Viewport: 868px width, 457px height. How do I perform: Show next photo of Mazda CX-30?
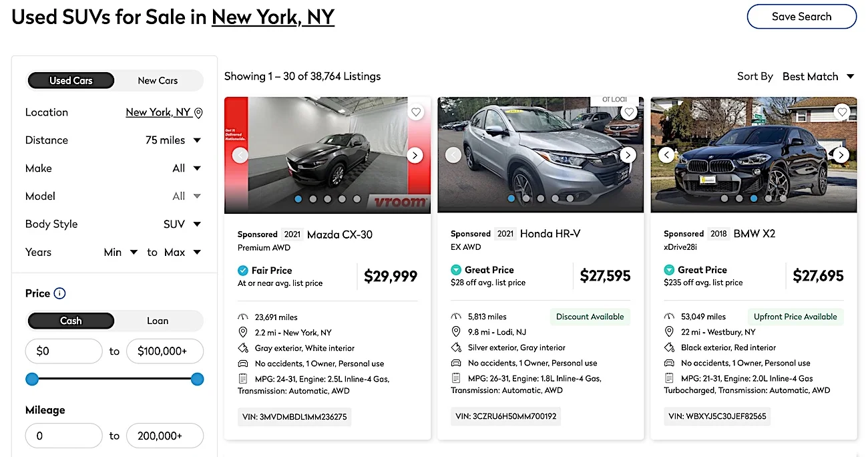[415, 155]
